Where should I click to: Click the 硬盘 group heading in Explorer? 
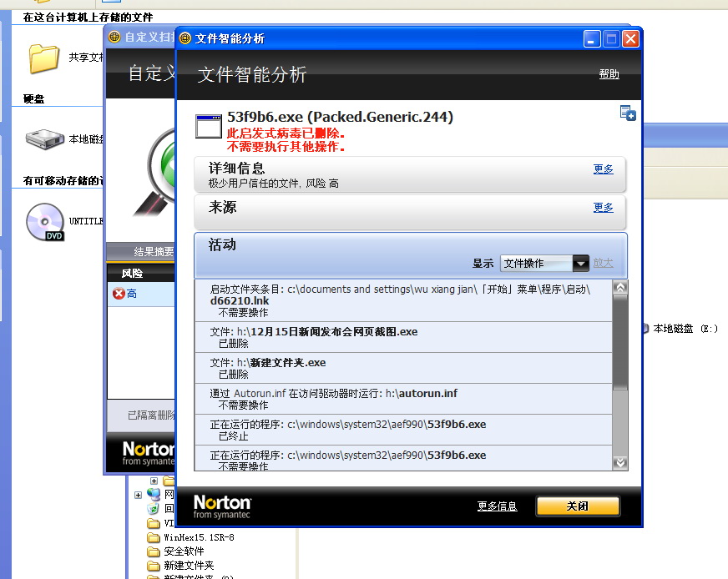34,98
